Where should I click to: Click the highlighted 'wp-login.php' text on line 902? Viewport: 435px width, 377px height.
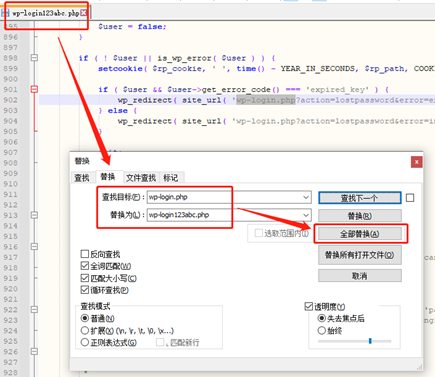click(x=266, y=100)
